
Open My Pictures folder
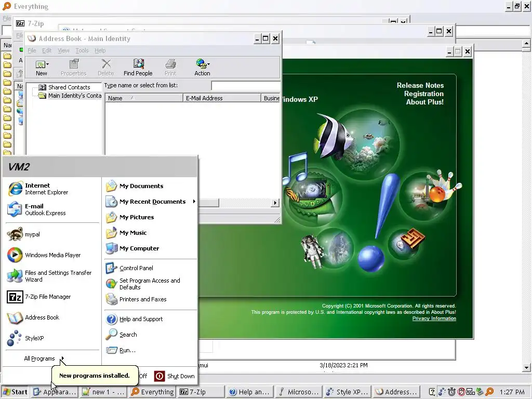(x=151, y=217)
